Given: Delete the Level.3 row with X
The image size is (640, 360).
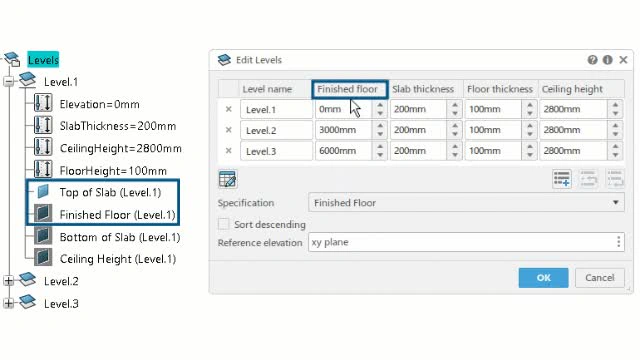Looking at the screenshot, I should pyautogui.click(x=229, y=151).
